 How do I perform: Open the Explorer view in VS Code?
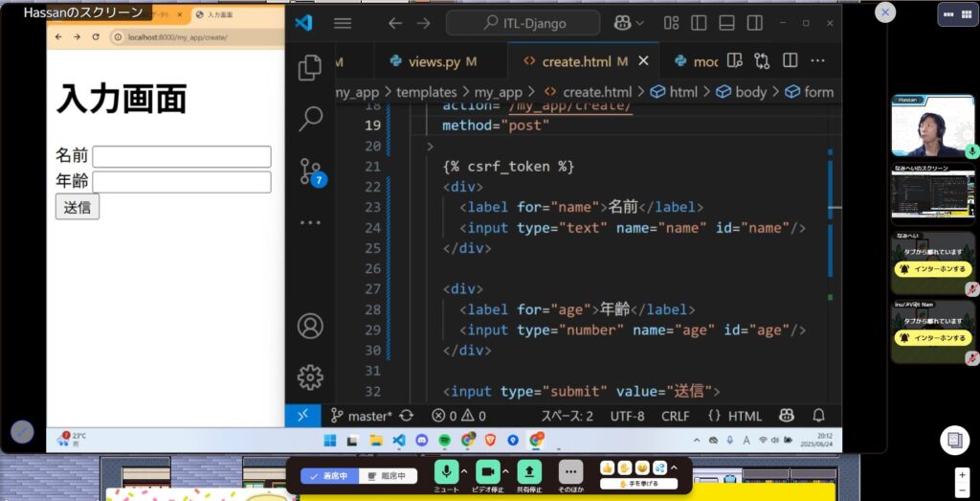[310, 68]
